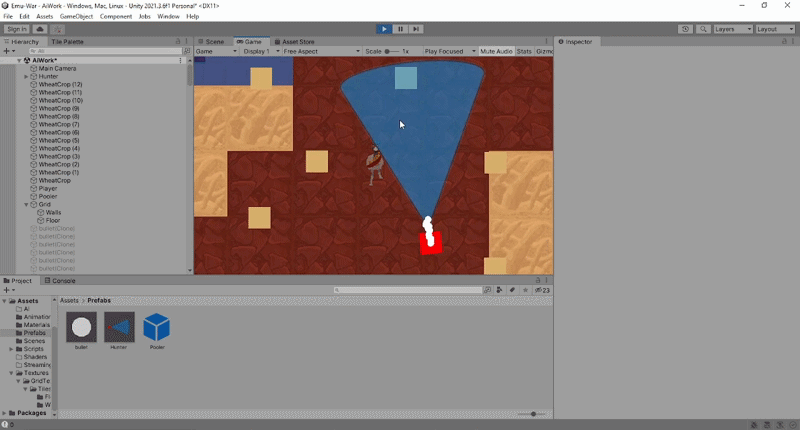
Task: Adjust the Game view Scale slider
Action: click(x=390, y=51)
